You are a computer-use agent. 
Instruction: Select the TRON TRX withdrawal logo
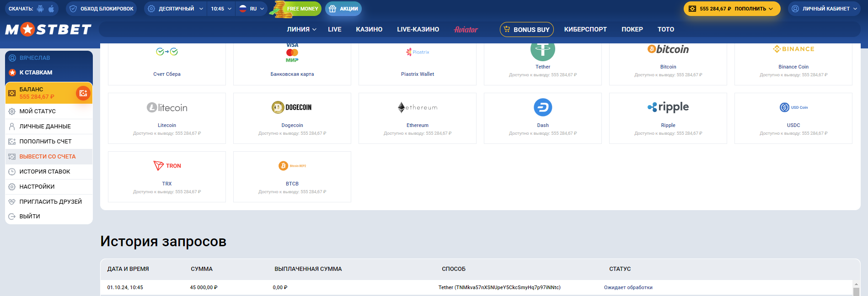pos(167,166)
